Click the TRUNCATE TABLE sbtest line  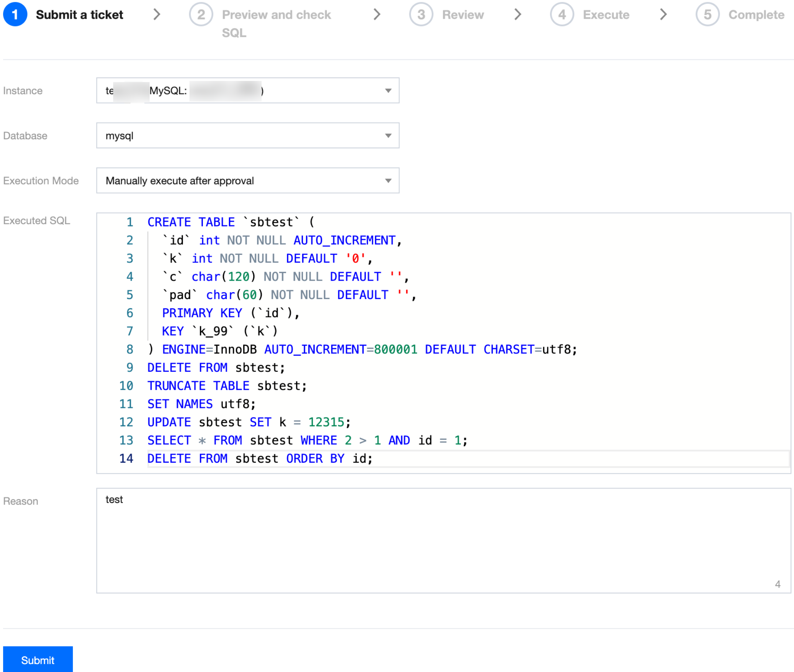pyautogui.click(x=227, y=386)
